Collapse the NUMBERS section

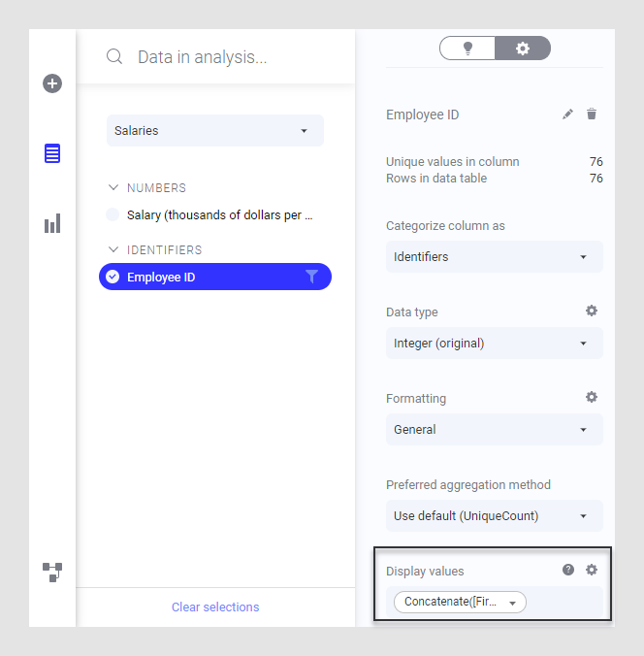tap(113, 188)
